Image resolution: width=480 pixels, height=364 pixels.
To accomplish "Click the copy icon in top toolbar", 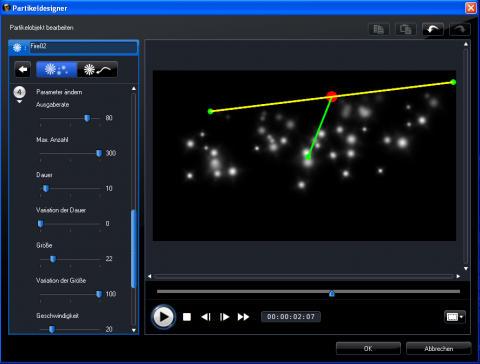I will 379,29.
